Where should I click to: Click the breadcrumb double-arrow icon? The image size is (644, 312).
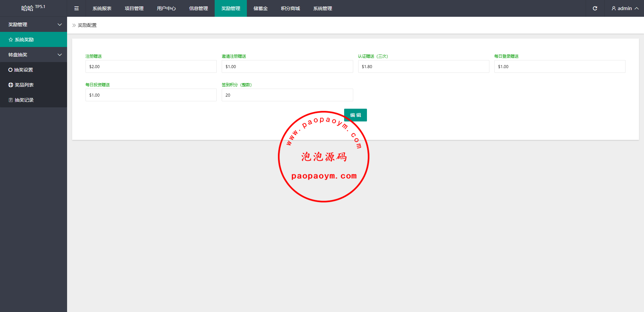click(74, 25)
